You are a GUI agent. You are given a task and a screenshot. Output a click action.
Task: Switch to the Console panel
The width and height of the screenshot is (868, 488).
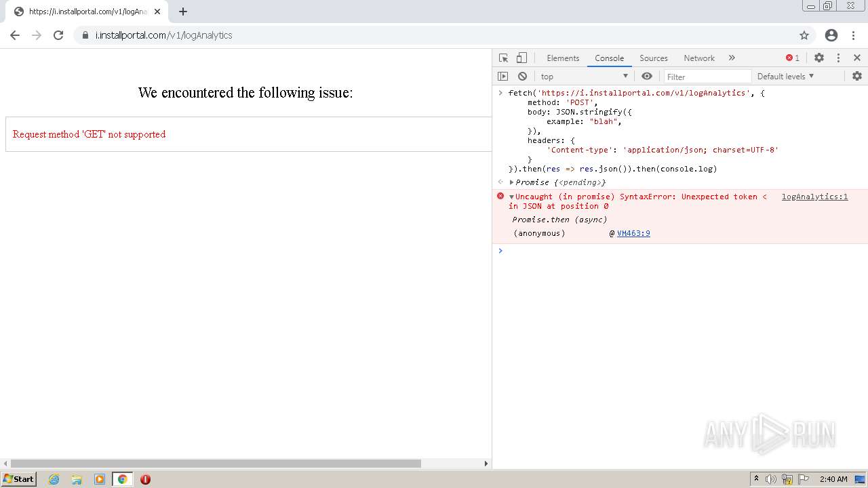(609, 58)
